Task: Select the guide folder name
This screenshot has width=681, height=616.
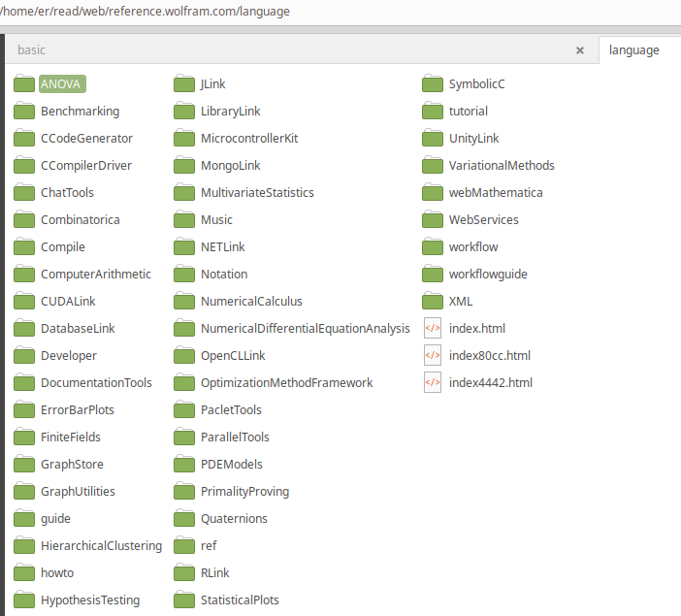Action: point(55,519)
